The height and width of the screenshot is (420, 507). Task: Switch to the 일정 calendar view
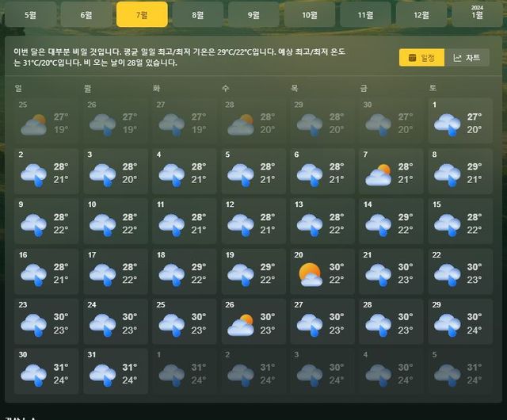pos(421,58)
